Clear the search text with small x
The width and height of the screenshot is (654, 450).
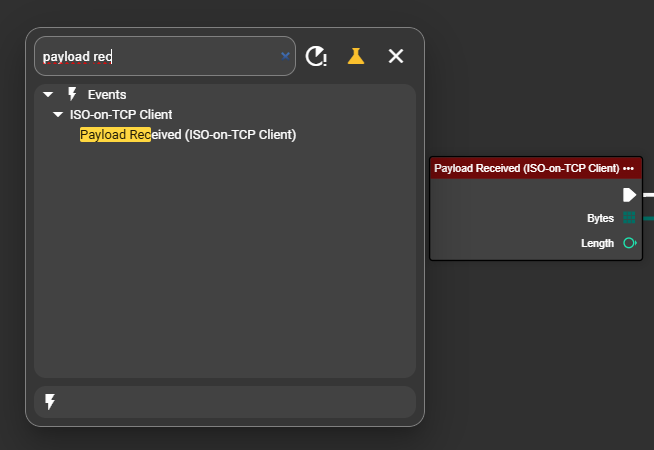[285, 56]
